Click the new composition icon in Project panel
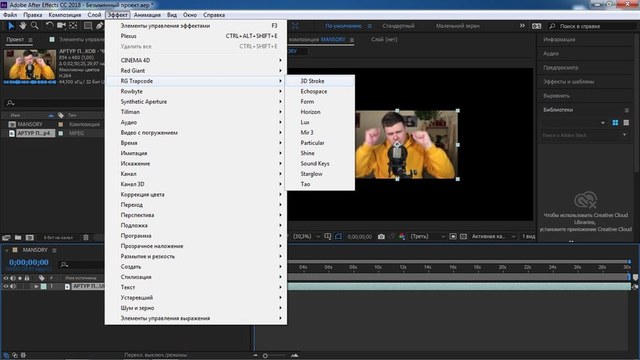Image resolution: width=640 pixels, height=360 pixels. coord(29,237)
